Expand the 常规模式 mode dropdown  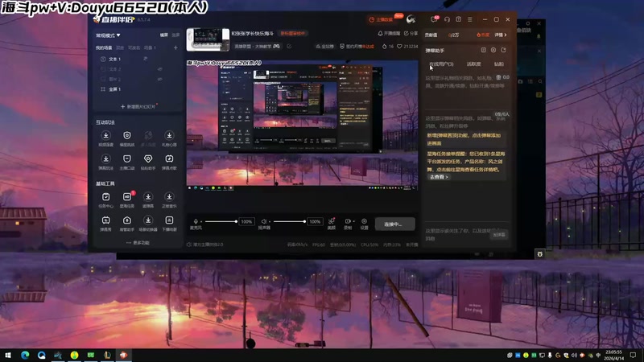point(108,35)
